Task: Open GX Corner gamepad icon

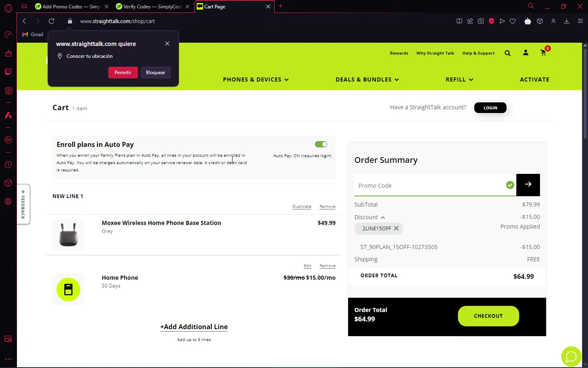Action: point(24,6)
